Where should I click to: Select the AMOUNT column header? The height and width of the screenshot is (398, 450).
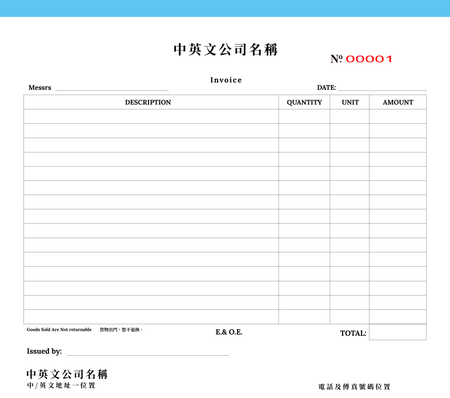coord(398,102)
